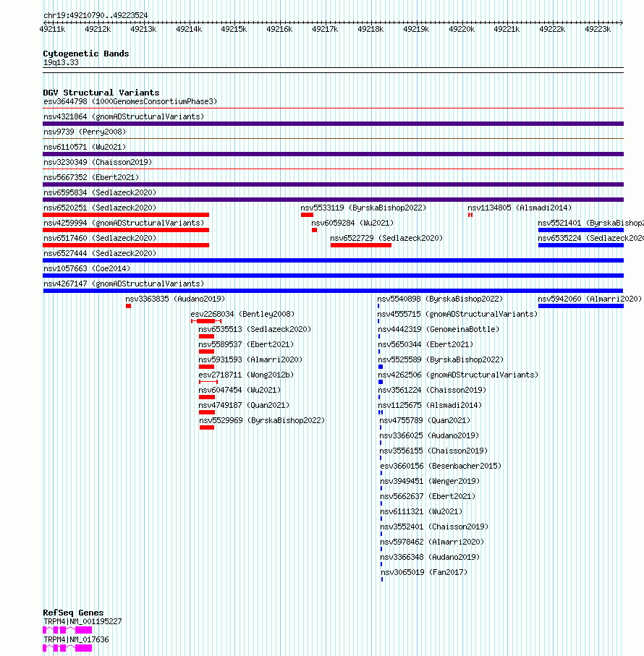This screenshot has width=644, height=656.
Task: Click the nsv5978462 (Almarri2020) label
Action: pyautogui.click(x=432, y=542)
